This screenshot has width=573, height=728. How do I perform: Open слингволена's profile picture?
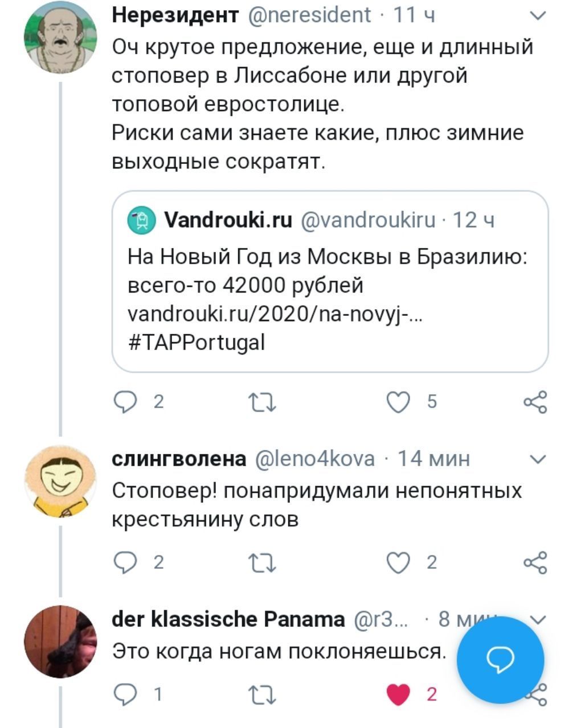pyautogui.click(x=60, y=482)
